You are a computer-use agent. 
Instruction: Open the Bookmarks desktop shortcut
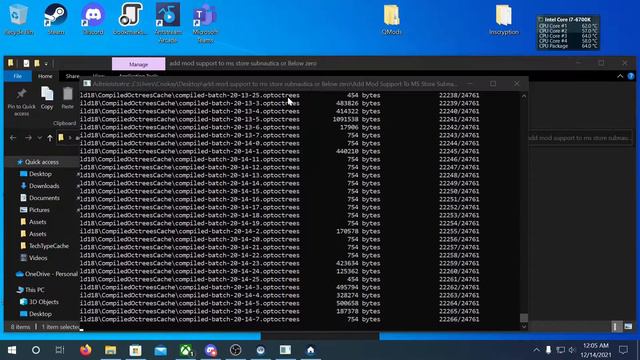(130, 19)
